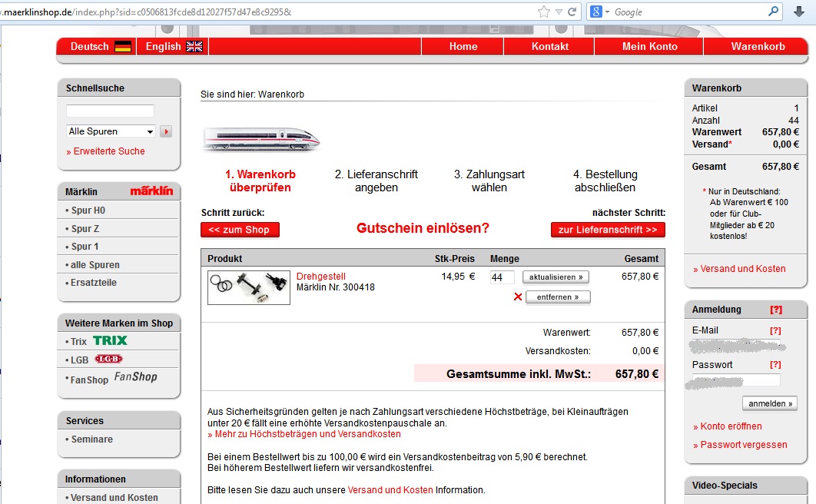Proceed with zur Lieferanschrift button
The height and width of the screenshot is (504, 816).
coord(608,230)
